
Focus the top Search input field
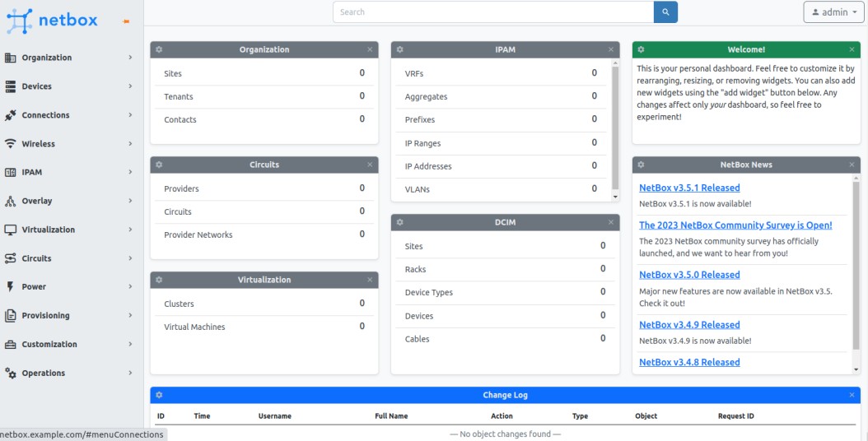(492, 12)
